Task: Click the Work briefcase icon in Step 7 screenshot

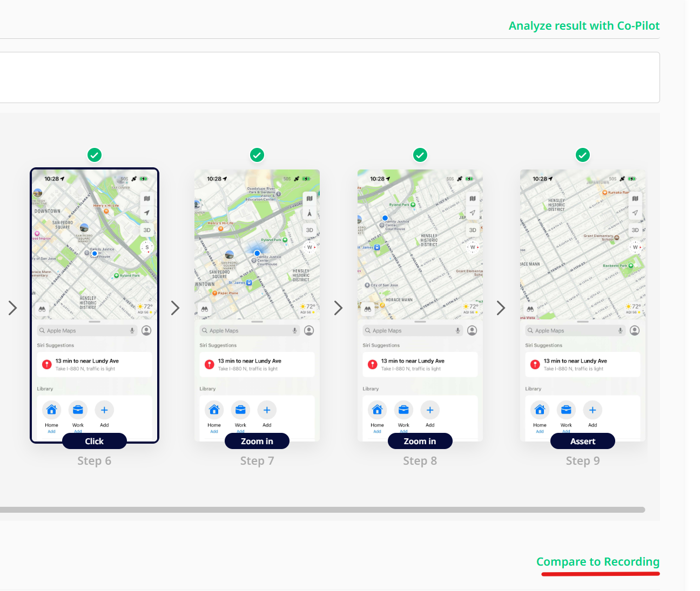Action: 241,410
